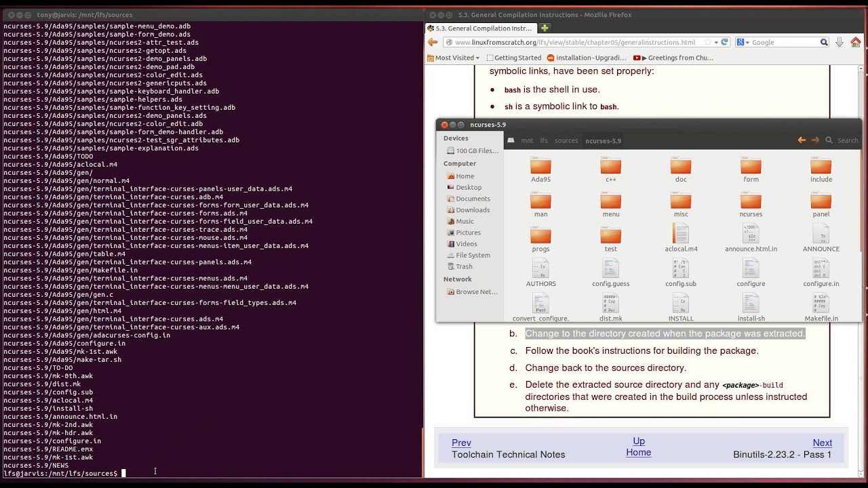Open URL history dropdown arrow
Viewport: 868px width, 488px height.
pos(716,42)
